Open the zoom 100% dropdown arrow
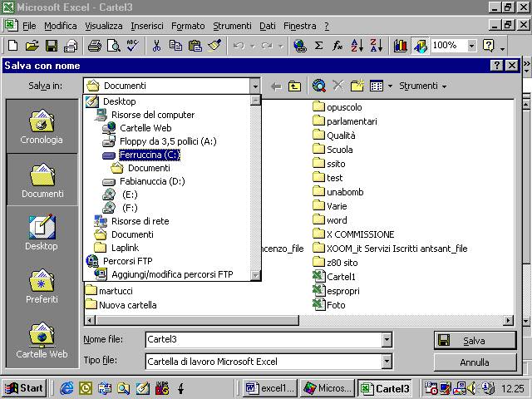Screen dimensions: 532x399 pyautogui.click(x=471, y=46)
